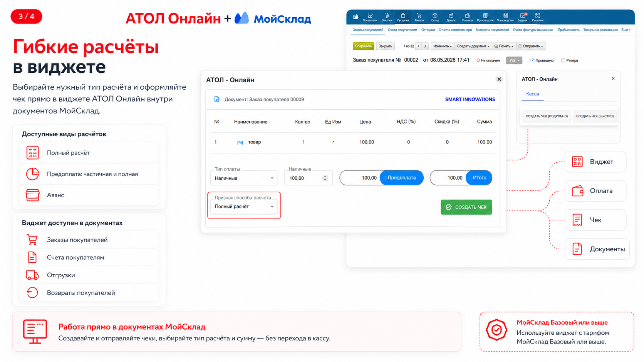Open the gray Ид status dropdown

514,60
